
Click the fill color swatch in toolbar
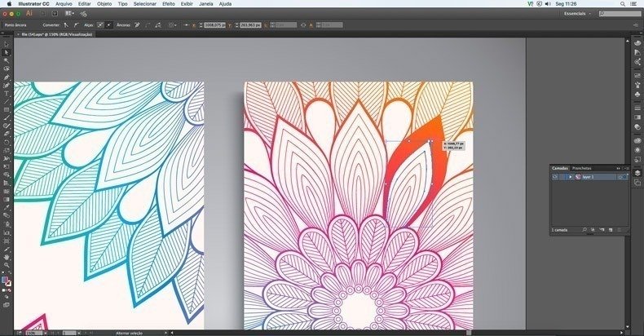[5, 280]
